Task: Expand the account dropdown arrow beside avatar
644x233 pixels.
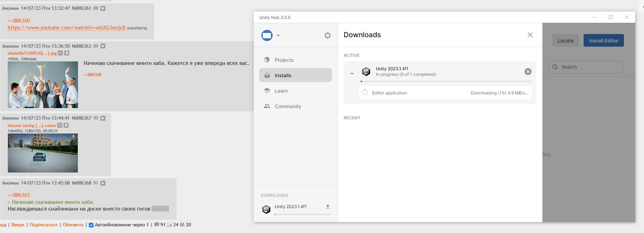Action: (278, 35)
